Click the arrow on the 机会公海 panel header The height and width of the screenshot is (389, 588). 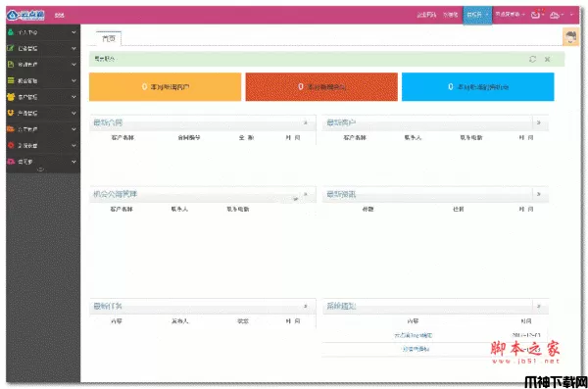pyautogui.click(x=305, y=194)
